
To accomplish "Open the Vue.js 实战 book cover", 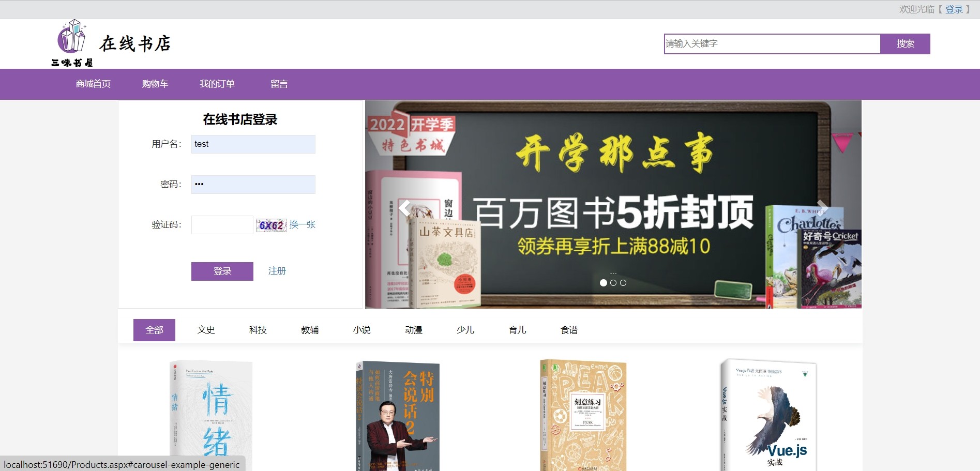I will click(x=768, y=414).
